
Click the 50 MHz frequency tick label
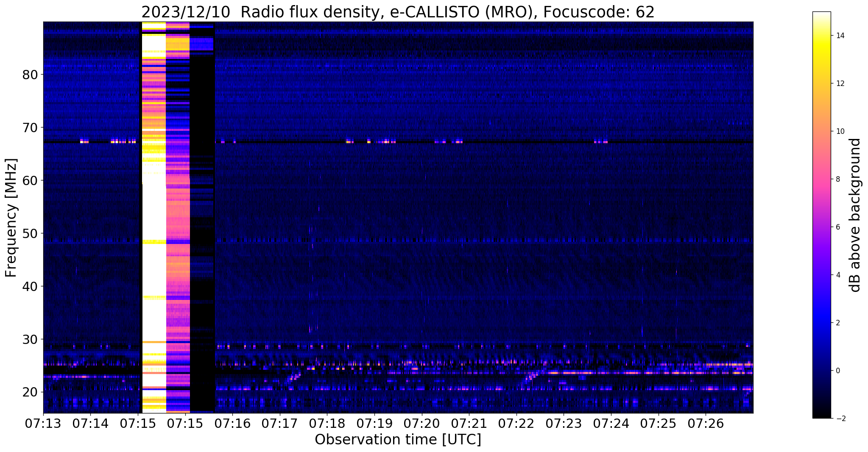pyautogui.click(x=30, y=233)
